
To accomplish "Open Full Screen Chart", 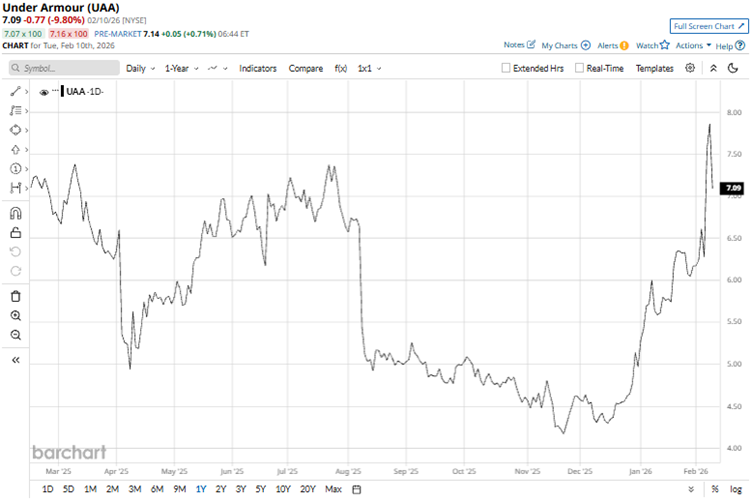I will pos(709,26).
